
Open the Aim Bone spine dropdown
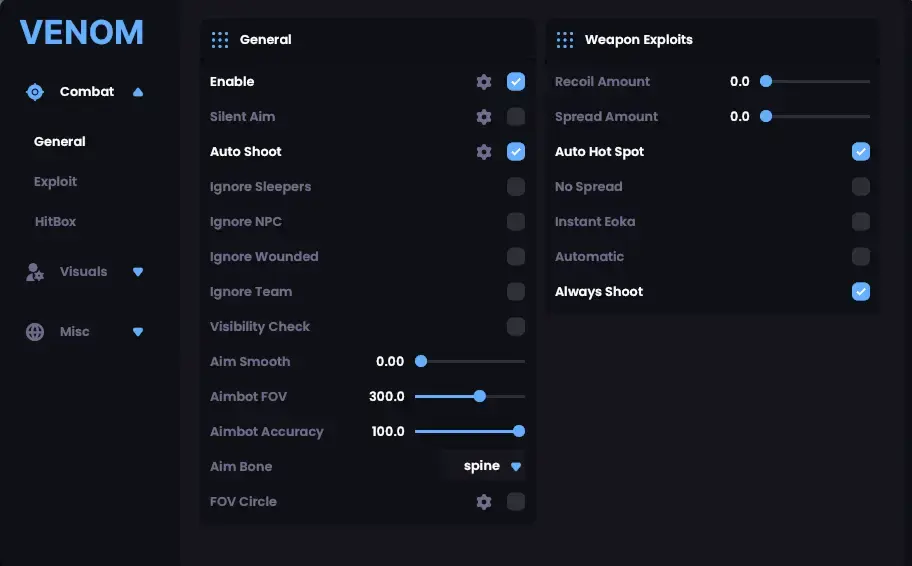484,466
